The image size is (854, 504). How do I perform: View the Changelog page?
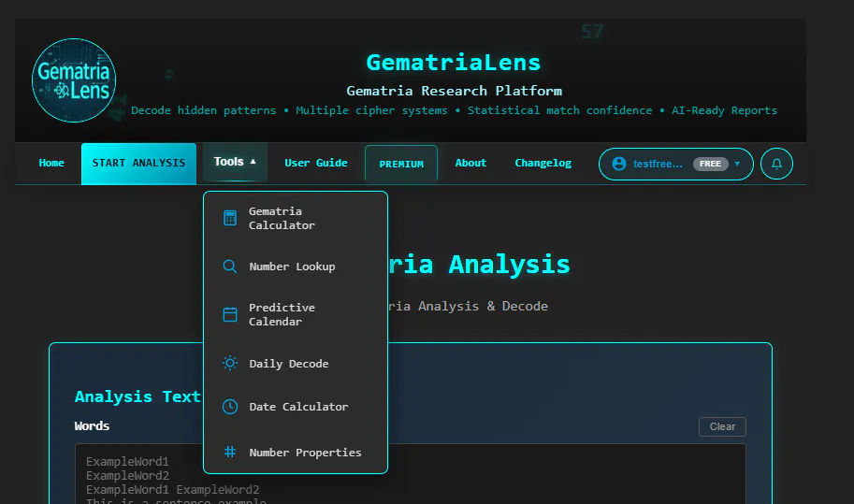click(543, 163)
